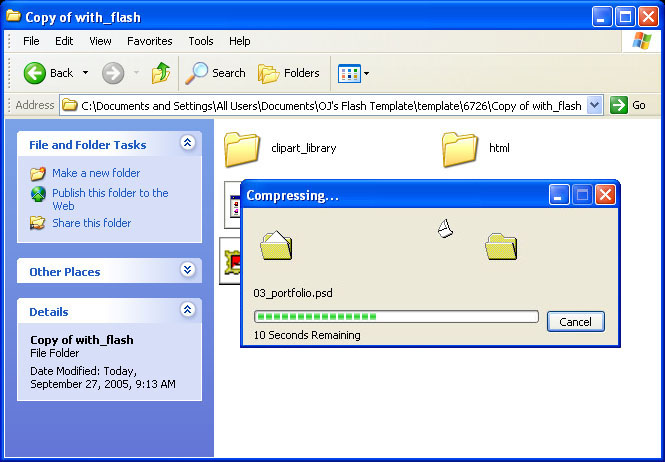665x462 pixels.
Task: Click the Back arrow icon
Action: pos(35,73)
